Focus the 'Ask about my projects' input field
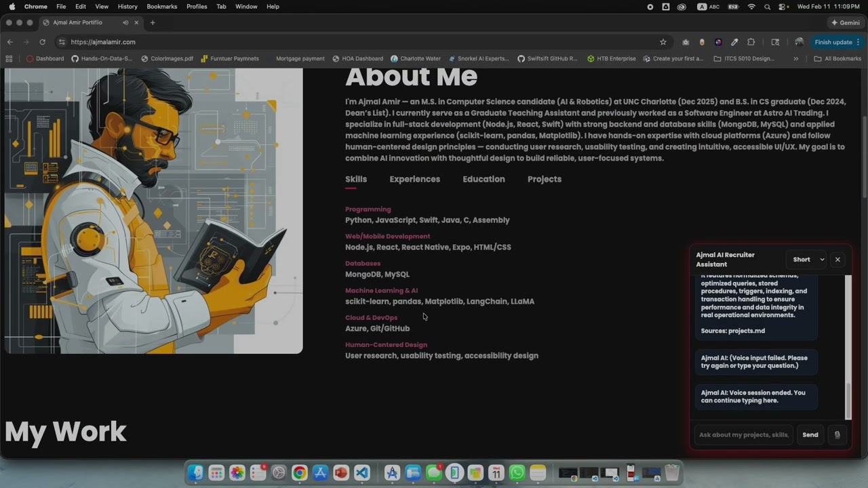Screen dimensions: 868x488 pos(744,435)
